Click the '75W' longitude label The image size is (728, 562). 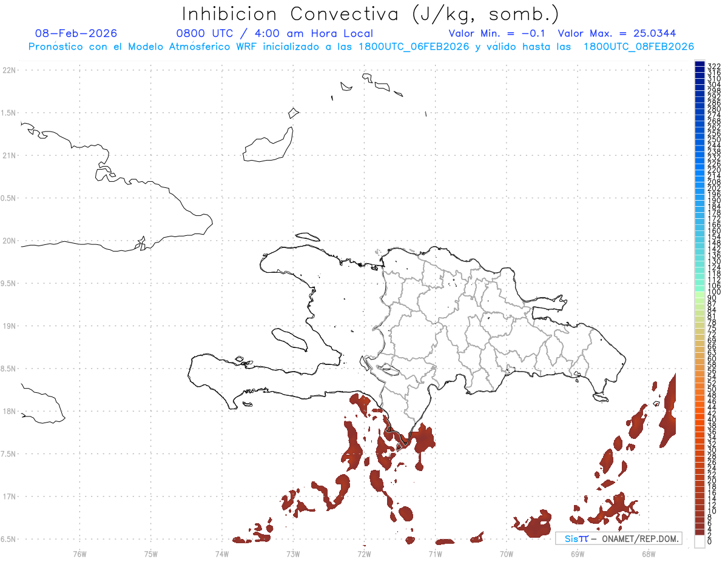pos(150,553)
